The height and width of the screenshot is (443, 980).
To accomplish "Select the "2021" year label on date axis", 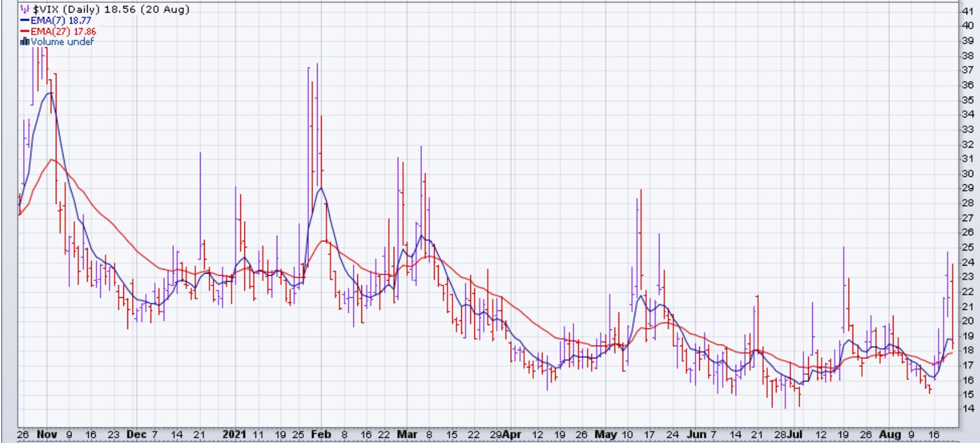I will point(235,434).
